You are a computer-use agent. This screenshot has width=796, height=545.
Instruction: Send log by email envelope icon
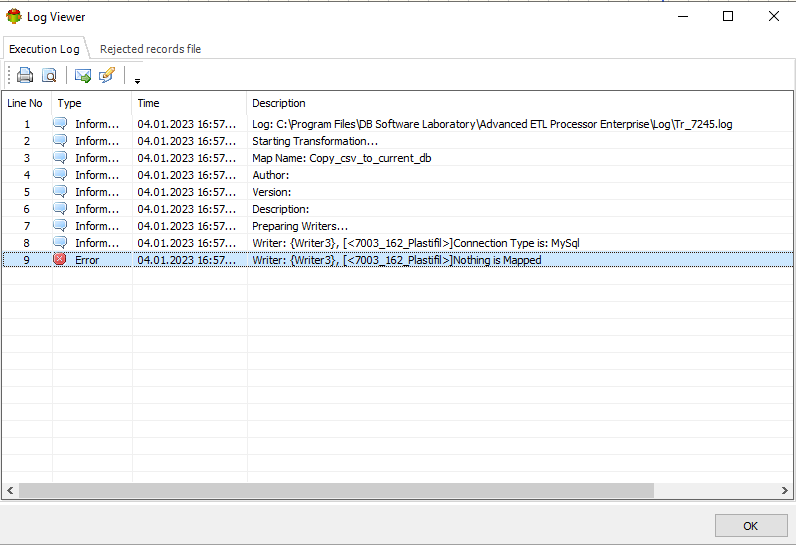(83, 75)
